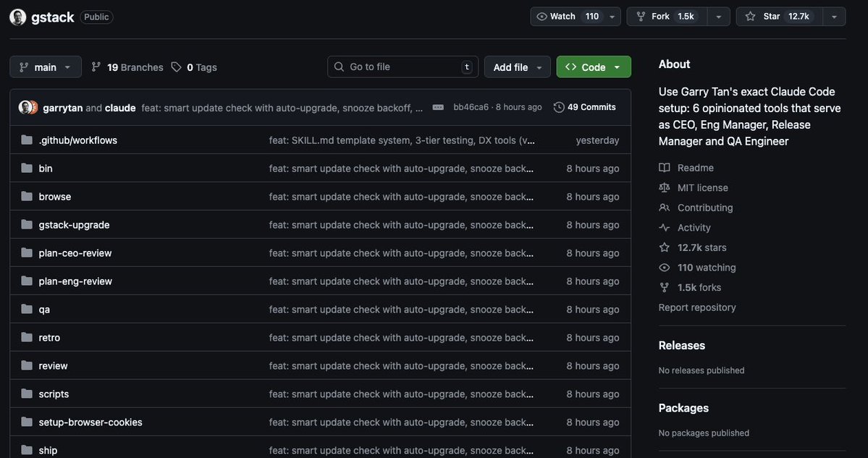Click the folder icon for gstack-upgrade
The width and height of the screenshot is (868, 458).
27,224
